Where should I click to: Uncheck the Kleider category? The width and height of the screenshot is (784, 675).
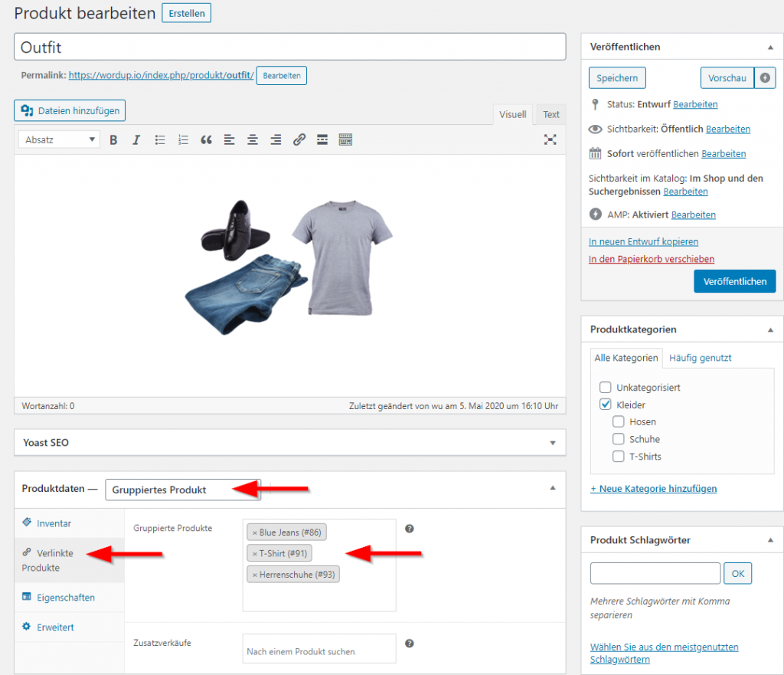(x=605, y=405)
